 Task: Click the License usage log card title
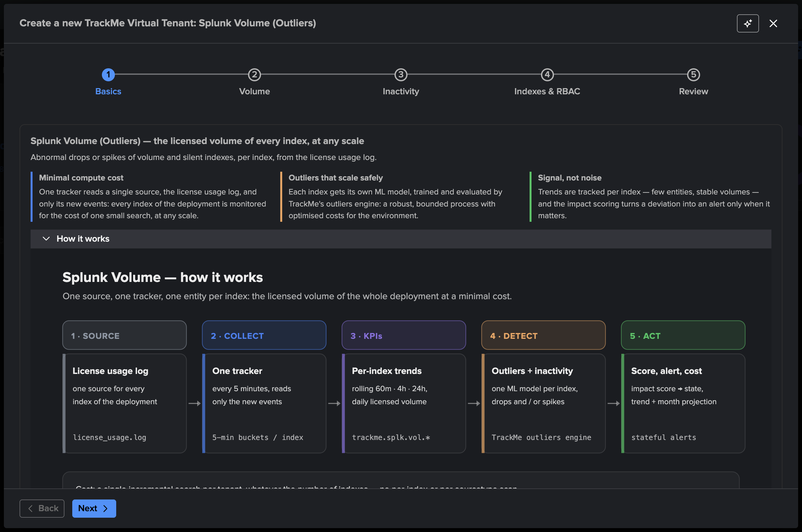(x=110, y=371)
